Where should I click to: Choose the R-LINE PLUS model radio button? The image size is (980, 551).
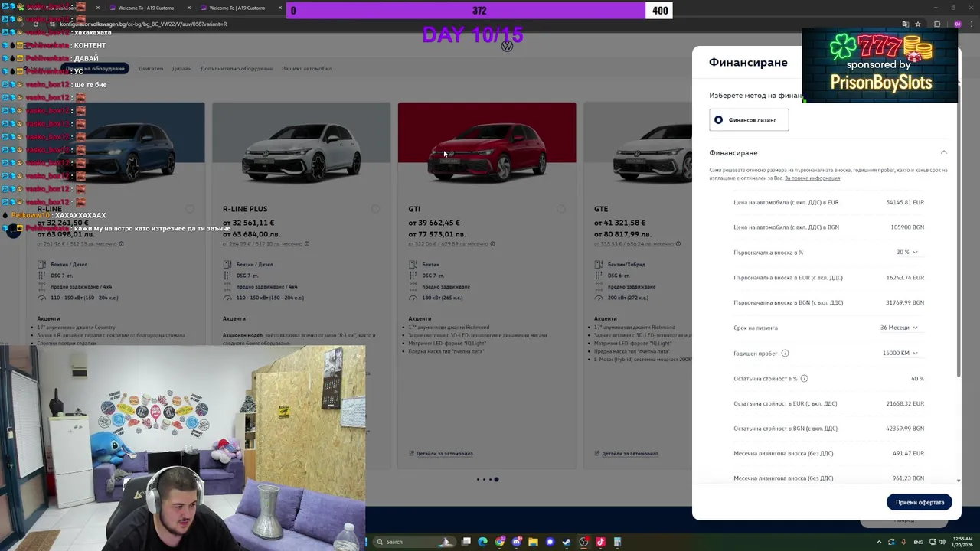click(x=375, y=209)
